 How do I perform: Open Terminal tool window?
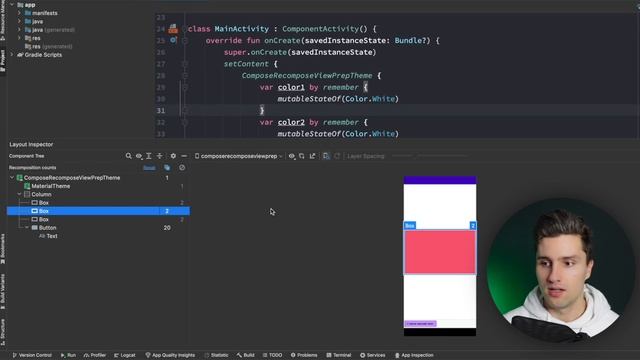tap(339, 355)
